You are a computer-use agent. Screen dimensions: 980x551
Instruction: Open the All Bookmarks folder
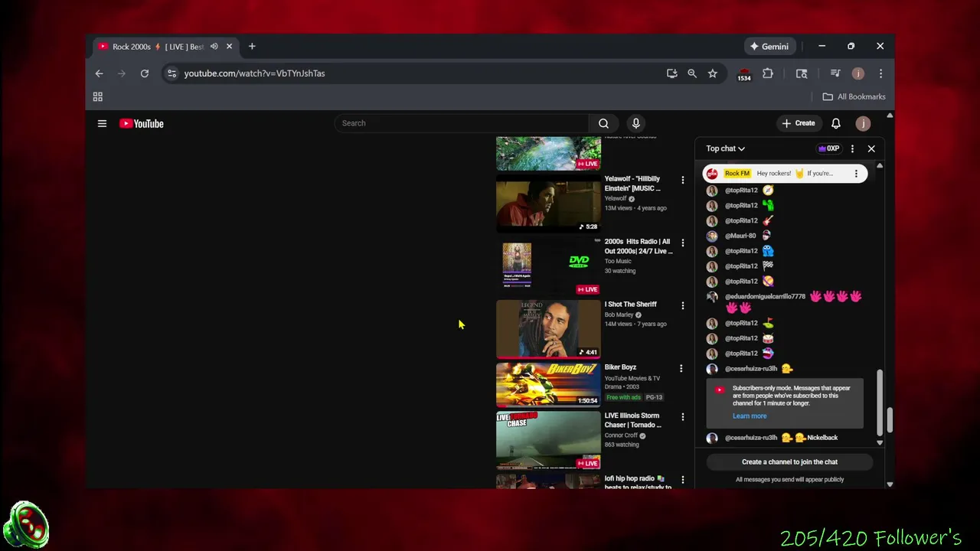click(854, 96)
